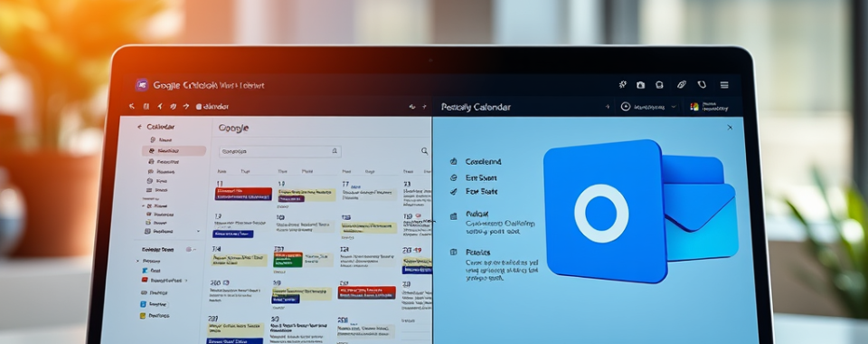The image size is (868, 344).
Task: Click the large Outlook logo
Action: click(x=640, y=211)
